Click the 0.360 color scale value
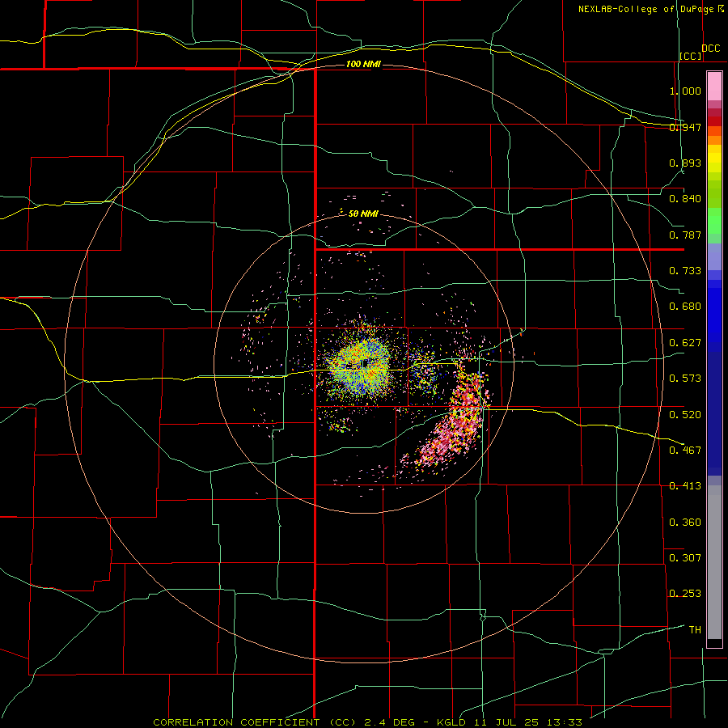The height and width of the screenshot is (728, 728). click(x=685, y=523)
